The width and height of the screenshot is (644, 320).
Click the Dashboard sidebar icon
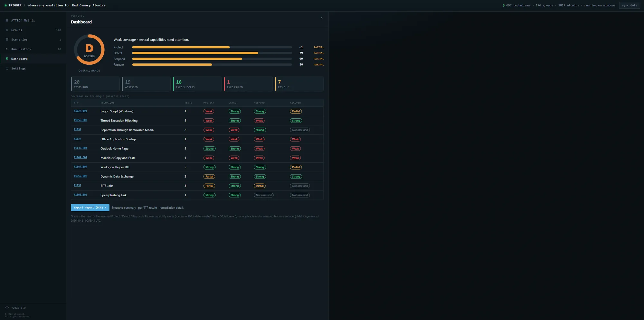(x=7, y=59)
